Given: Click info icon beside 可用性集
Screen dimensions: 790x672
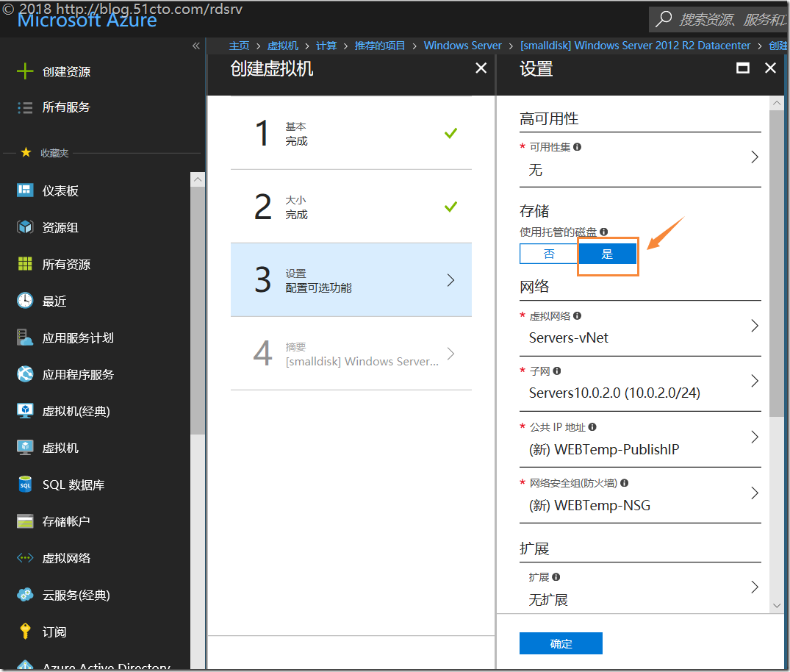Looking at the screenshot, I should click(578, 147).
